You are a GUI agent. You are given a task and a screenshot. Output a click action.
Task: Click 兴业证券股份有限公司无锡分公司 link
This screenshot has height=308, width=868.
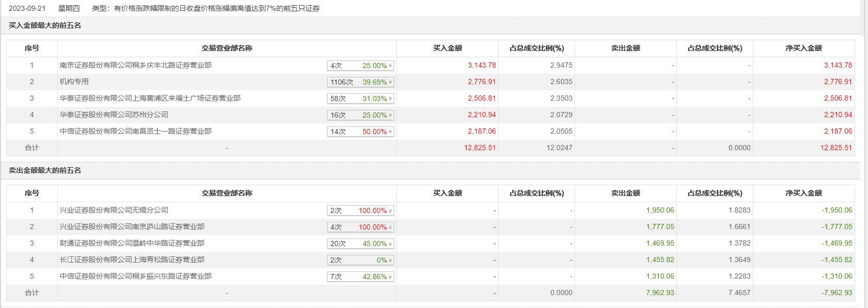114,210
